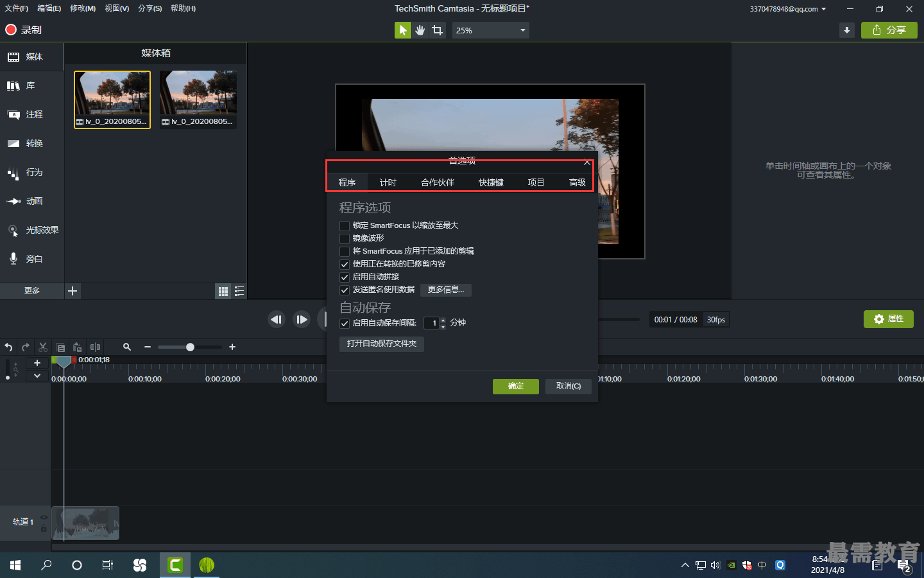
Task: Click the 更多信息... button
Action: pyautogui.click(x=446, y=290)
